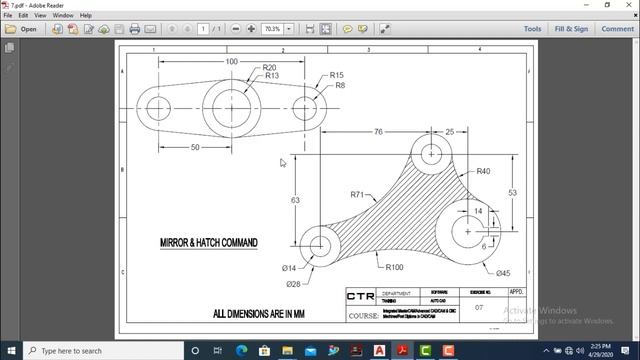Click the taskbar search box

(103, 351)
